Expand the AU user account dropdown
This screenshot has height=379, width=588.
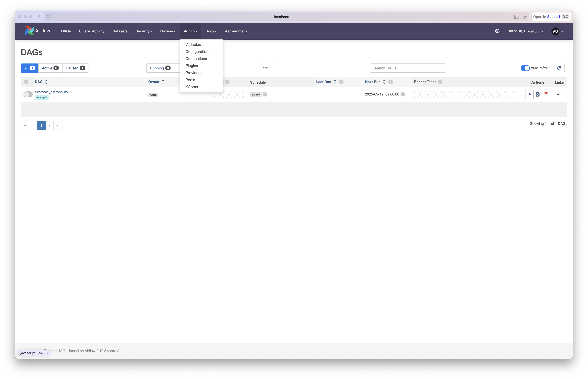[x=557, y=31]
